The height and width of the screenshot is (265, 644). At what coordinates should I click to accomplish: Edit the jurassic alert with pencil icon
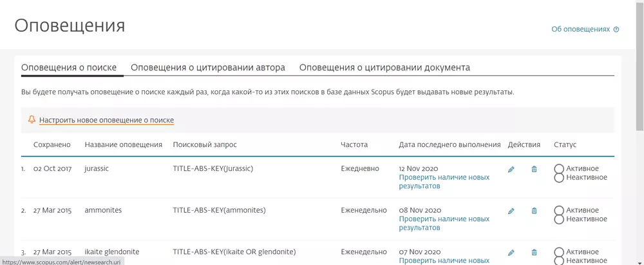tap(511, 169)
